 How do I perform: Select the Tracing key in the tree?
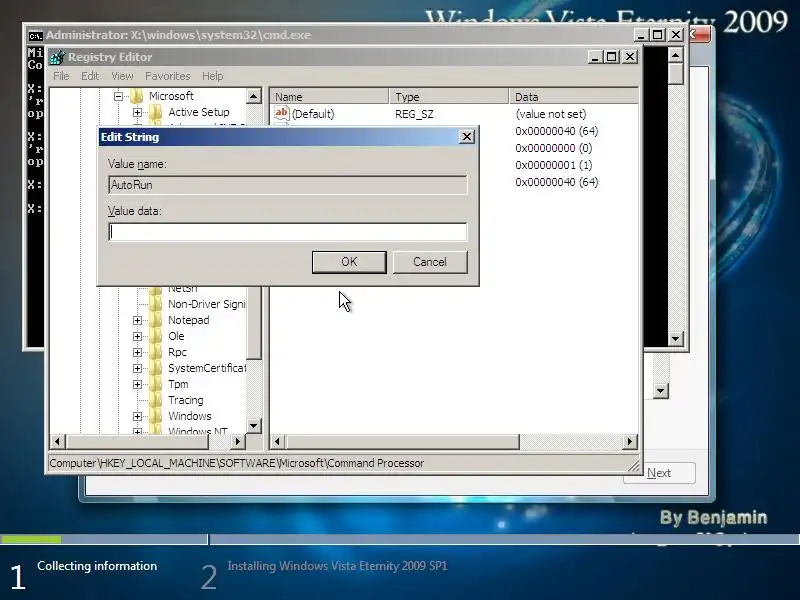coord(186,401)
